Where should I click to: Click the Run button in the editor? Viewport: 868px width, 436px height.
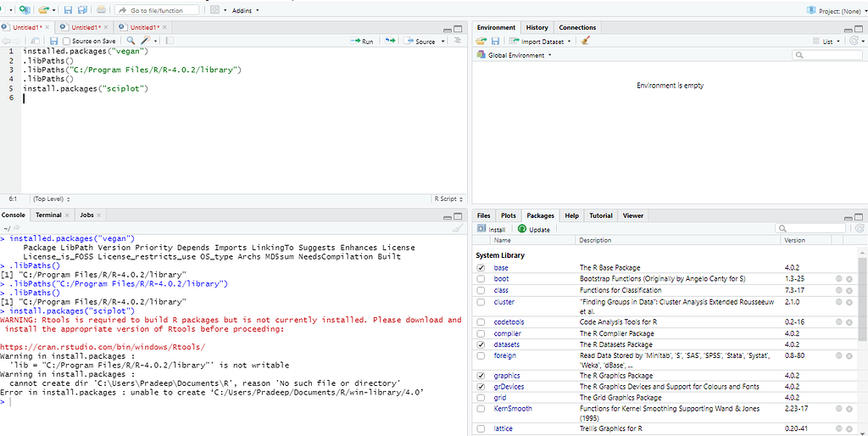coord(361,41)
